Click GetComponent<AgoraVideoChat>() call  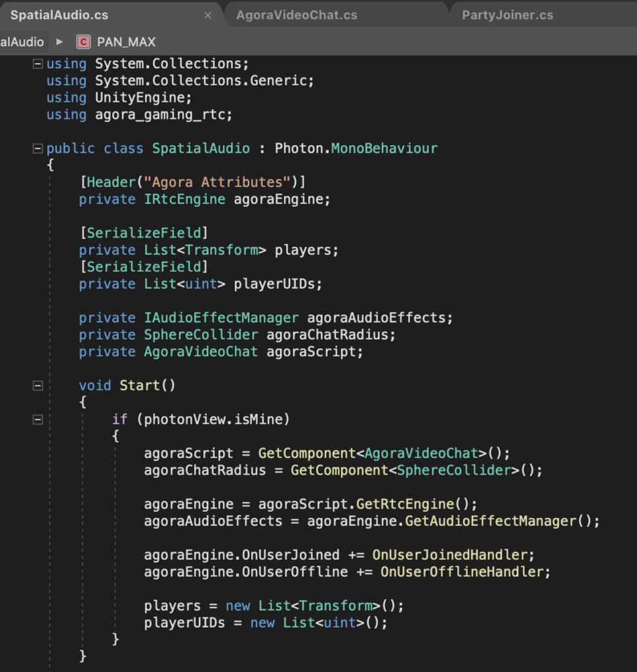383,453
